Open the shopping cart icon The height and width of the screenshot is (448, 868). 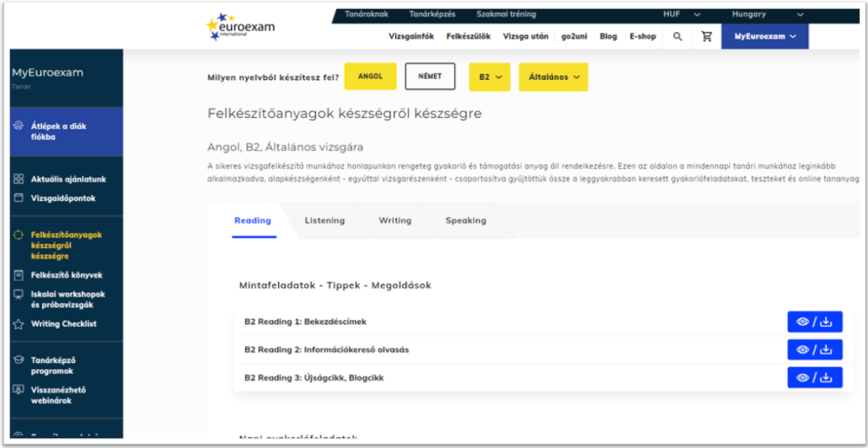tap(707, 37)
